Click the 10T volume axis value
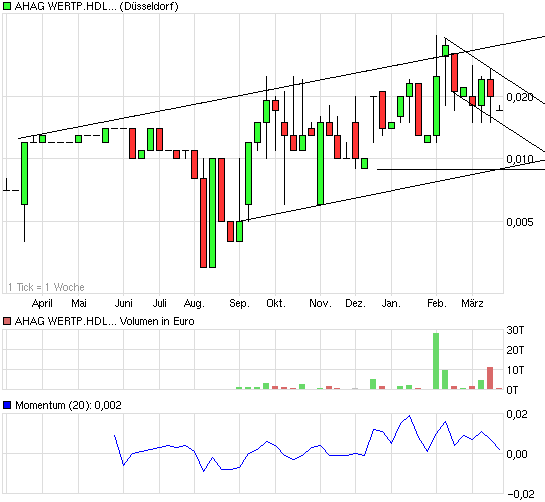Viewport: 545px width, 502px height. coord(515,370)
